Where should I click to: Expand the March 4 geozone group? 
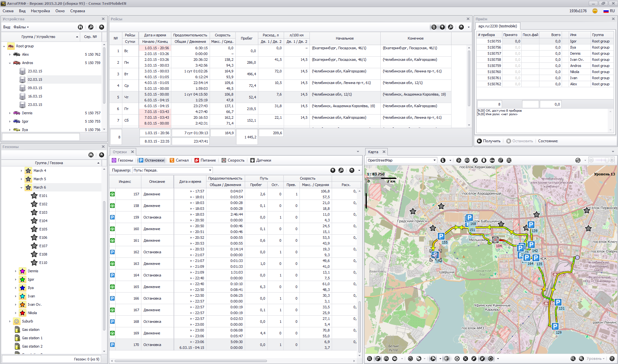coord(22,171)
